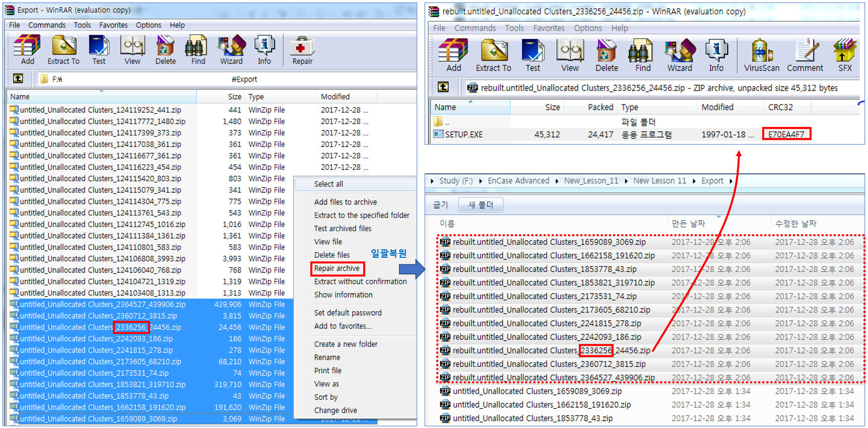
Task: Select untitled_Unallocated Clusters_124119252_441.zip row
Action: (x=192, y=110)
